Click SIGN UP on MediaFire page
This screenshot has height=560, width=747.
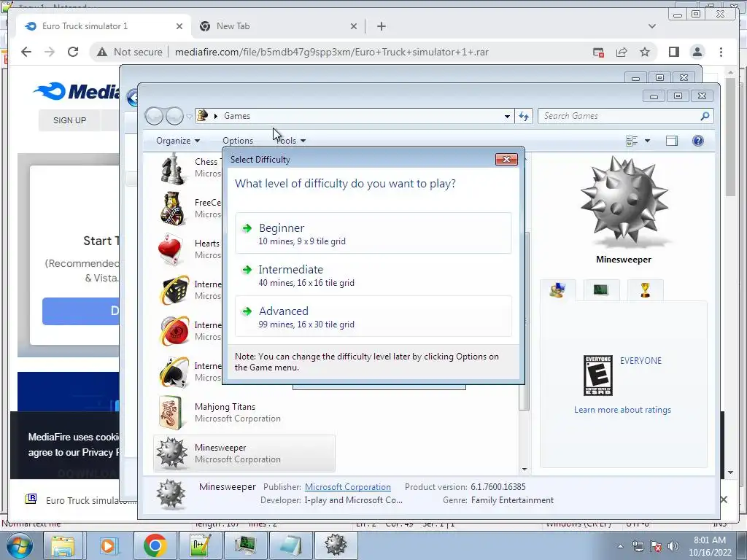[x=69, y=120]
